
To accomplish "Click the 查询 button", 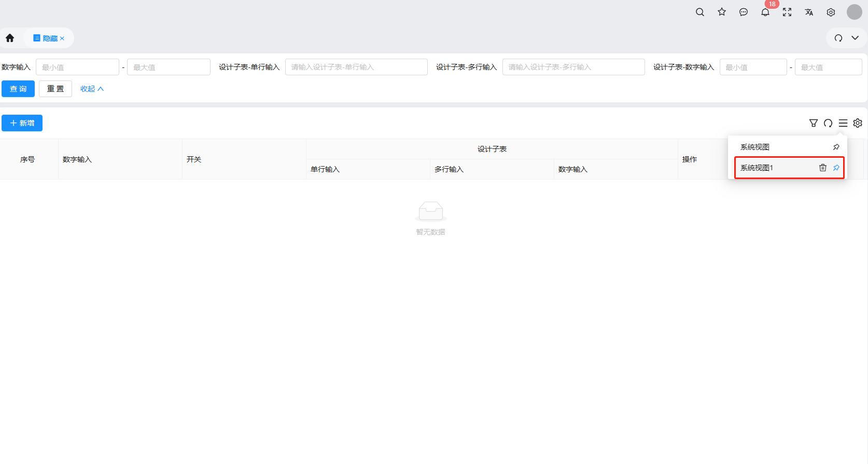I will (18, 89).
